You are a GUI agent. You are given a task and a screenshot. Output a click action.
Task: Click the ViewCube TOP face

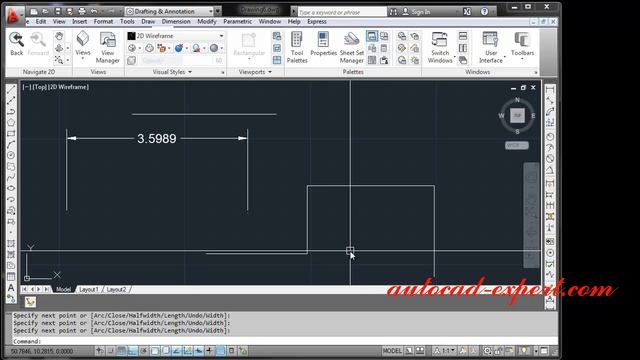(517, 116)
